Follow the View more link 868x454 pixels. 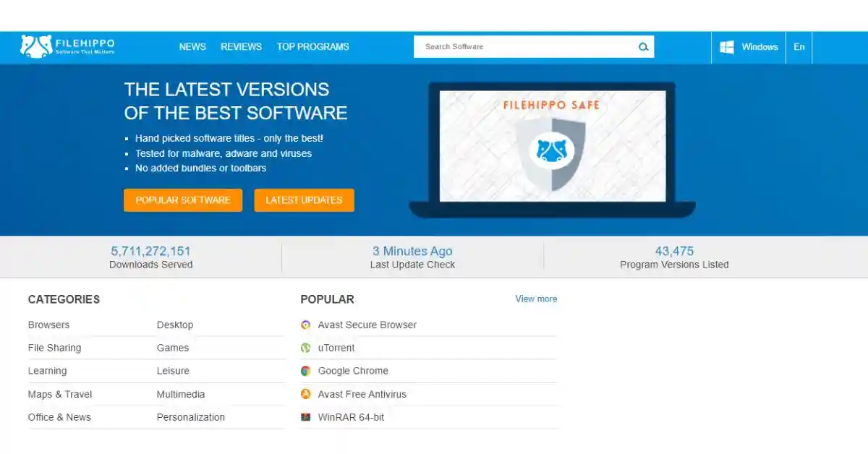pos(536,299)
